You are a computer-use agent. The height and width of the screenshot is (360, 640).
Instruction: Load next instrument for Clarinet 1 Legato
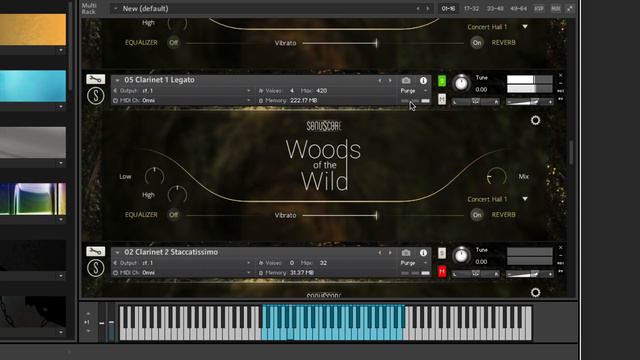pos(390,80)
